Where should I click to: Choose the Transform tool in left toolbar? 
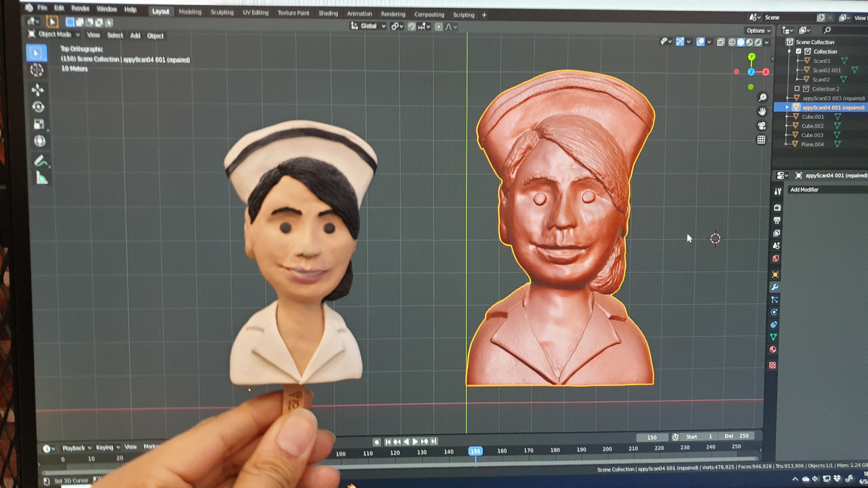click(x=39, y=141)
